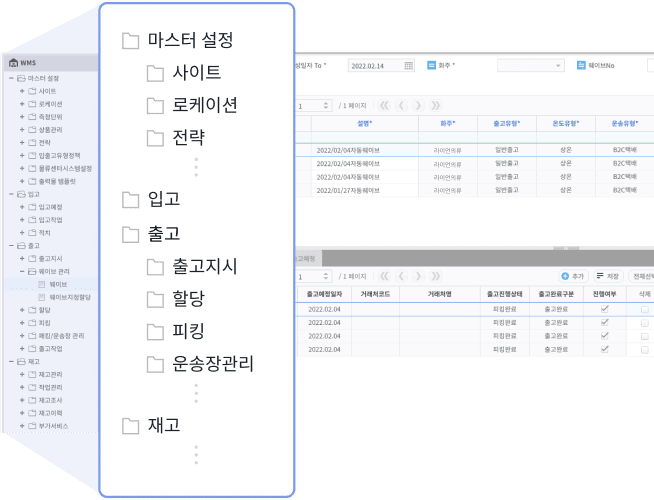
Task: Click the page number stepper in lower grid
Action: (326, 275)
